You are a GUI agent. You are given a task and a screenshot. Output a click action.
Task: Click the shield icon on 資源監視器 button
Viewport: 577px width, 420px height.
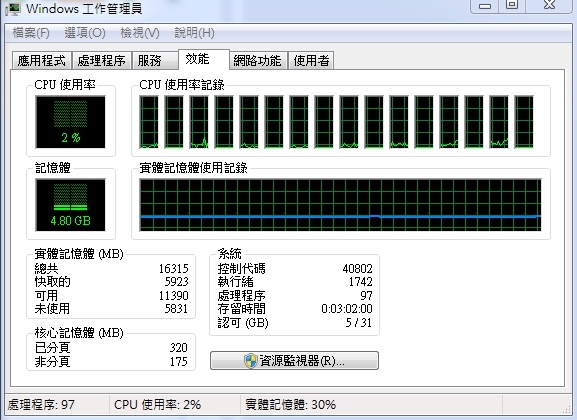(x=251, y=361)
